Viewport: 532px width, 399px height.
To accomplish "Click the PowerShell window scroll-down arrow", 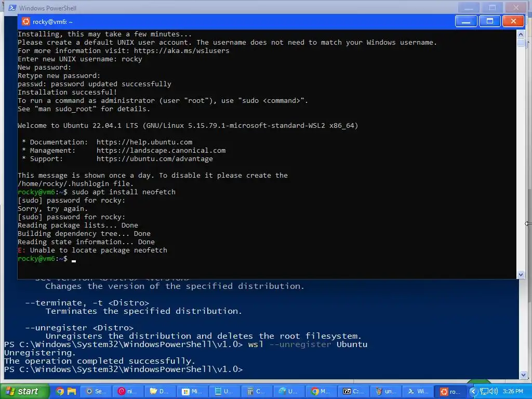I will click(524, 375).
